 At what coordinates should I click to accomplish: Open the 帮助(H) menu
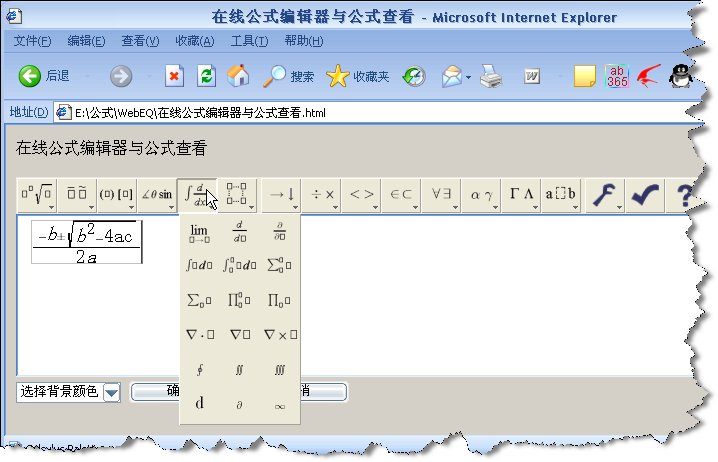tap(304, 41)
